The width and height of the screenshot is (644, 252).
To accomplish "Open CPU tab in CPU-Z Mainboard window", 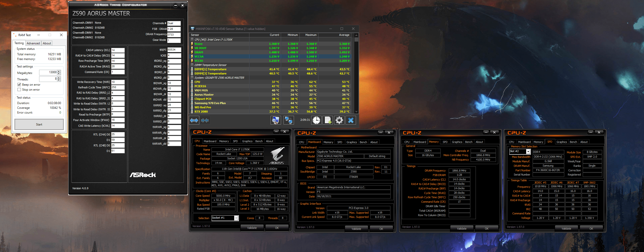I will click(x=301, y=142).
